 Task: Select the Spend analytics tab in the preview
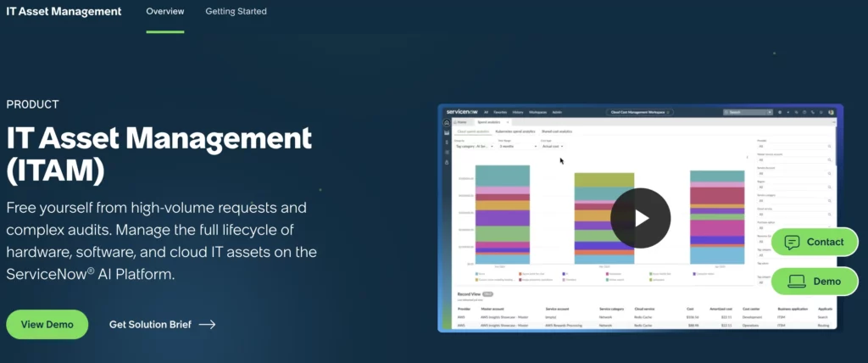(489, 122)
